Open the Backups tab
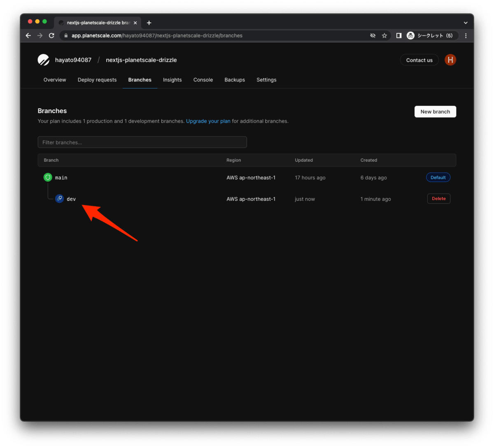 tap(235, 80)
